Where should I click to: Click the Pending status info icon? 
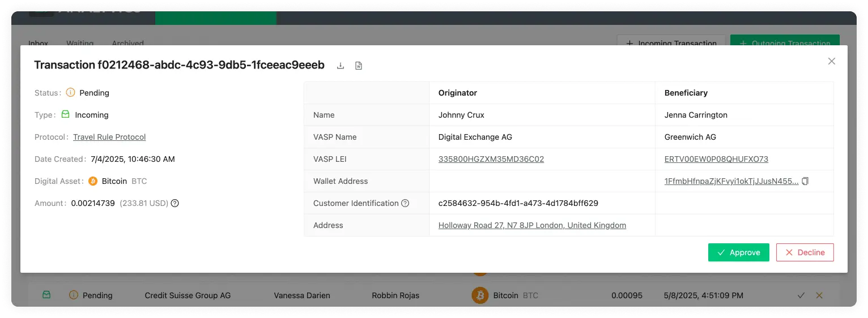pyautogui.click(x=71, y=93)
